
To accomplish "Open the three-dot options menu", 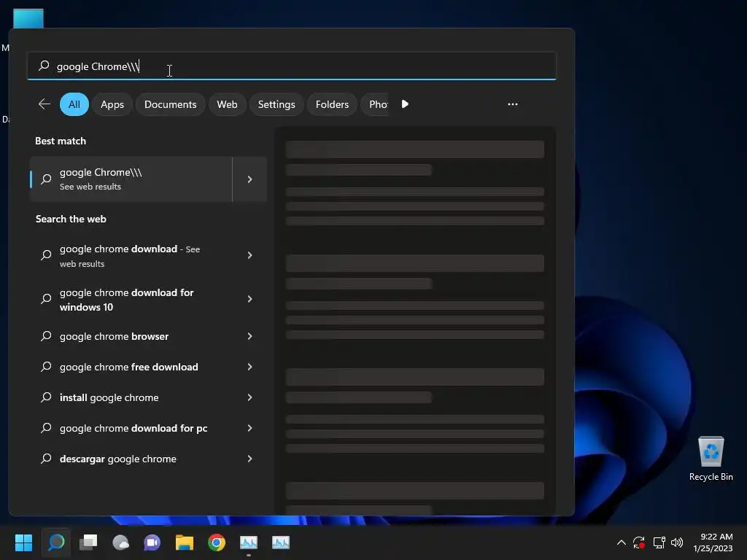I will tap(513, 104).
